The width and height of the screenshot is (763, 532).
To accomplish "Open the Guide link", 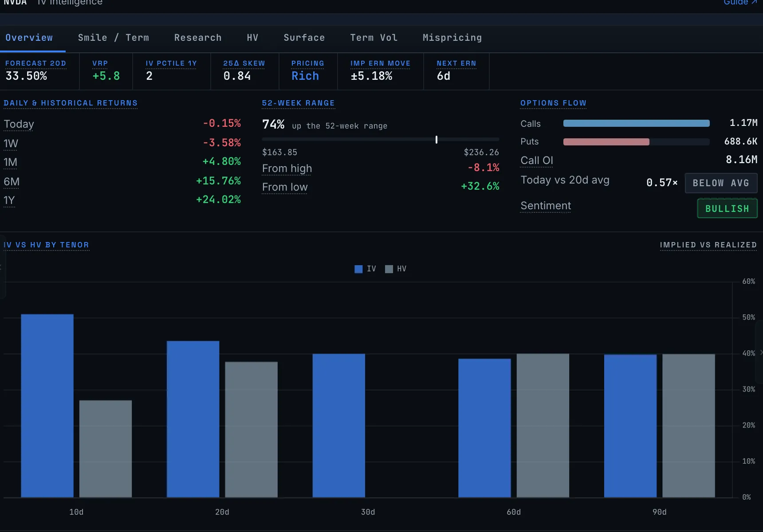I will [x=740, y=2].
